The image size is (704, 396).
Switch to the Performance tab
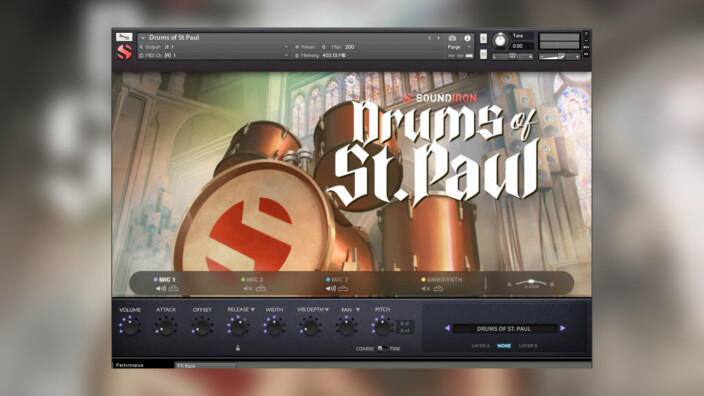click(143, 365)
